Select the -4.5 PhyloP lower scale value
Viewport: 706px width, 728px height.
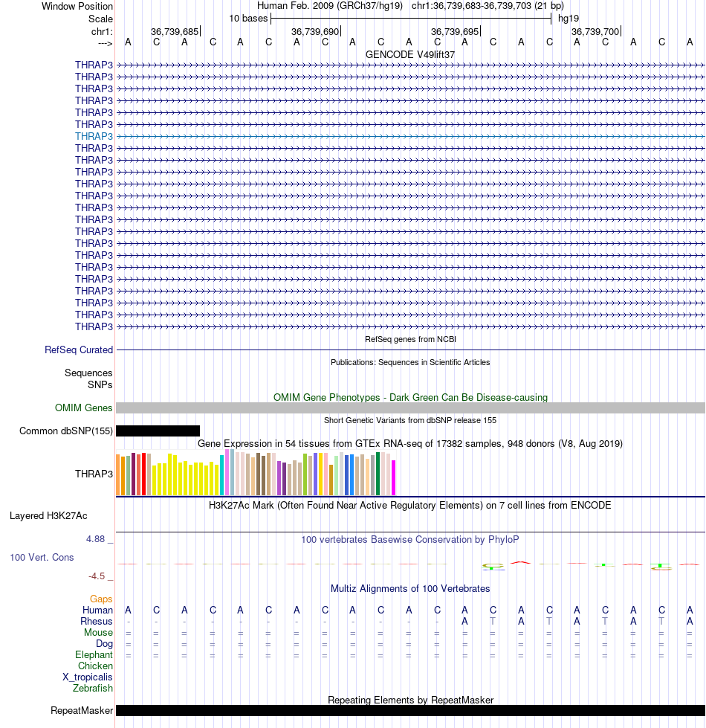coord(97,576)
